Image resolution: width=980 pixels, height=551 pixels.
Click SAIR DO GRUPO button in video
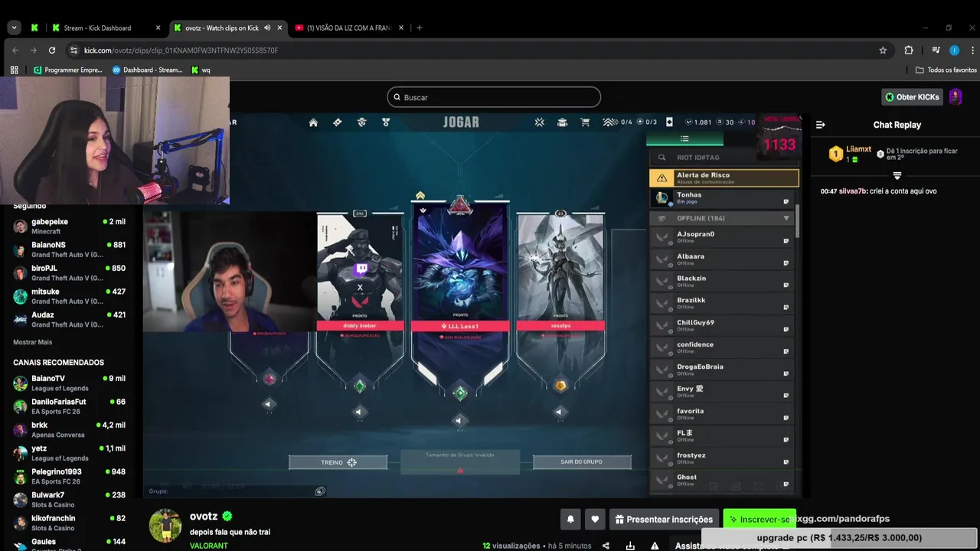pos(582,462)
